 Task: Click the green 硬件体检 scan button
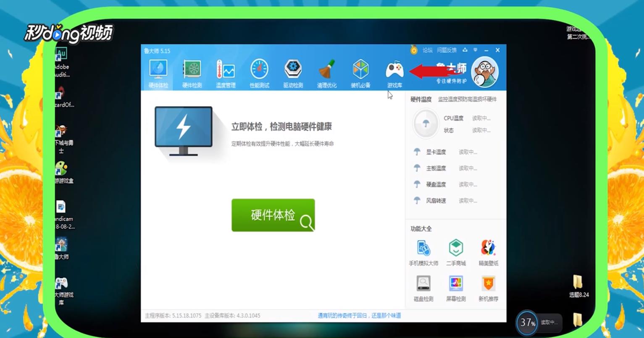(x=273, y=215)
